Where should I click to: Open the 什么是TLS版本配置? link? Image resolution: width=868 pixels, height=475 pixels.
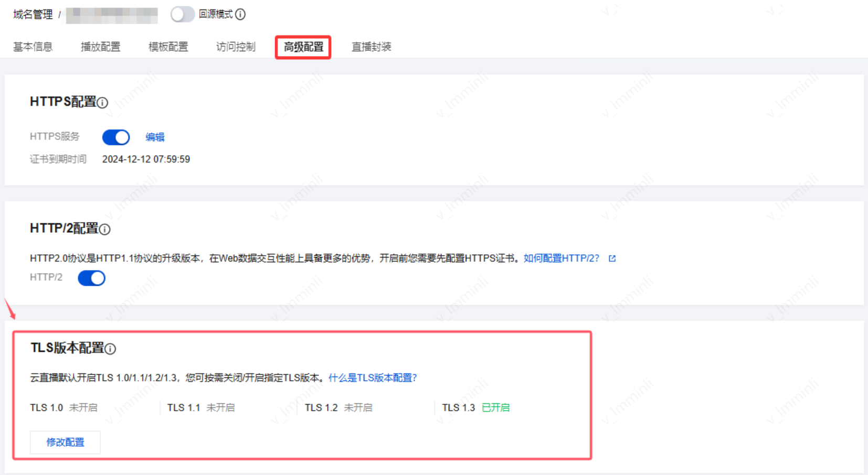(x=373, y=378)
